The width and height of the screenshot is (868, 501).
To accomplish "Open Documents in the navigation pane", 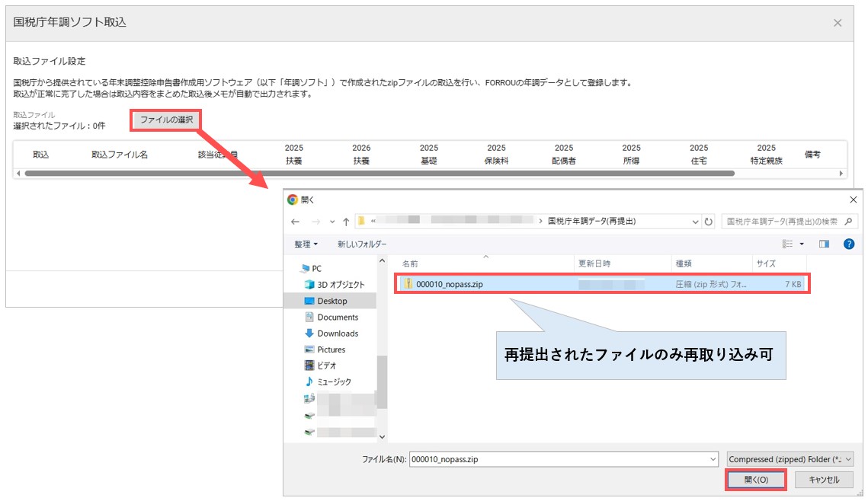I will 332,318.
